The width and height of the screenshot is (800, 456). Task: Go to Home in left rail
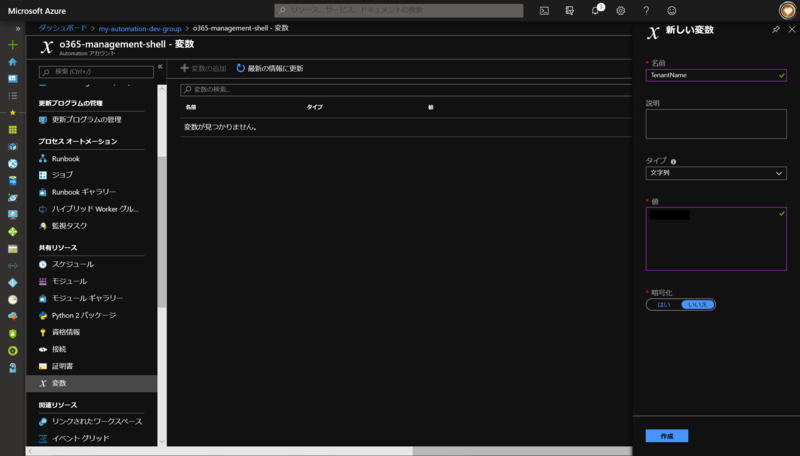13,62
